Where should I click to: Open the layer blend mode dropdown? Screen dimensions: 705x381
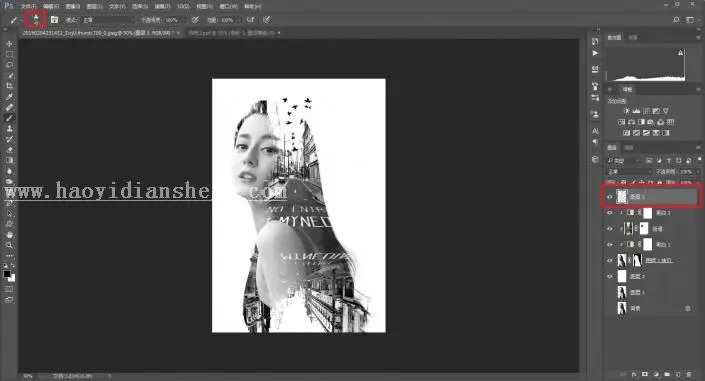[629, 171]
